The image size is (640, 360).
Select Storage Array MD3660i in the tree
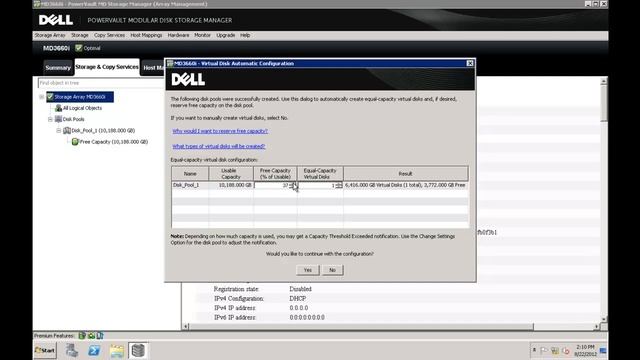point(80,97)
